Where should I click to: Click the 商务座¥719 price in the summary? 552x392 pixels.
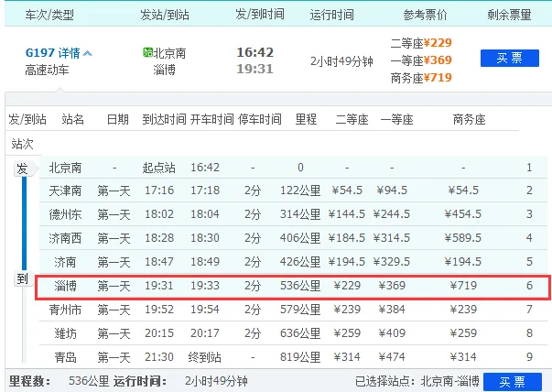point(421,78)
